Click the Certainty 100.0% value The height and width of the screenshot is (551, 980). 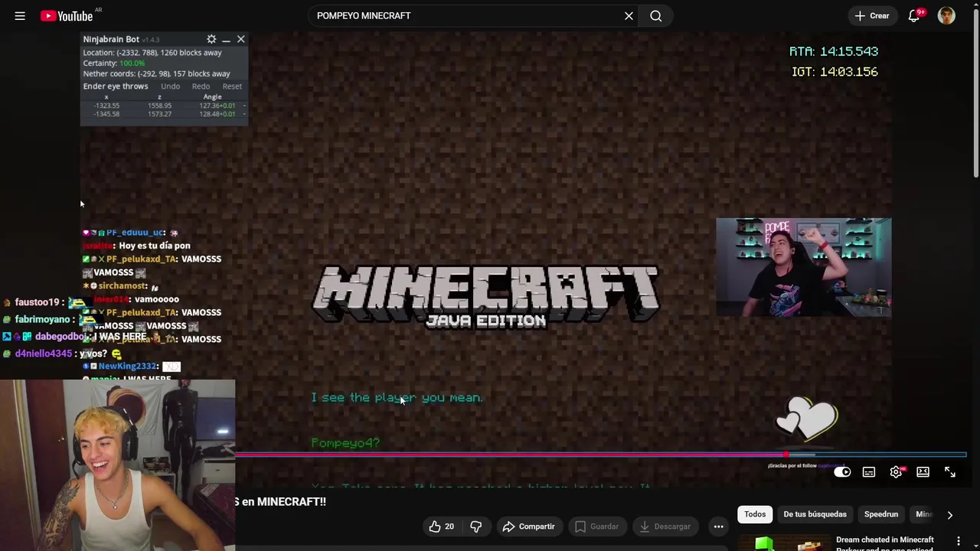coord(132,64)
